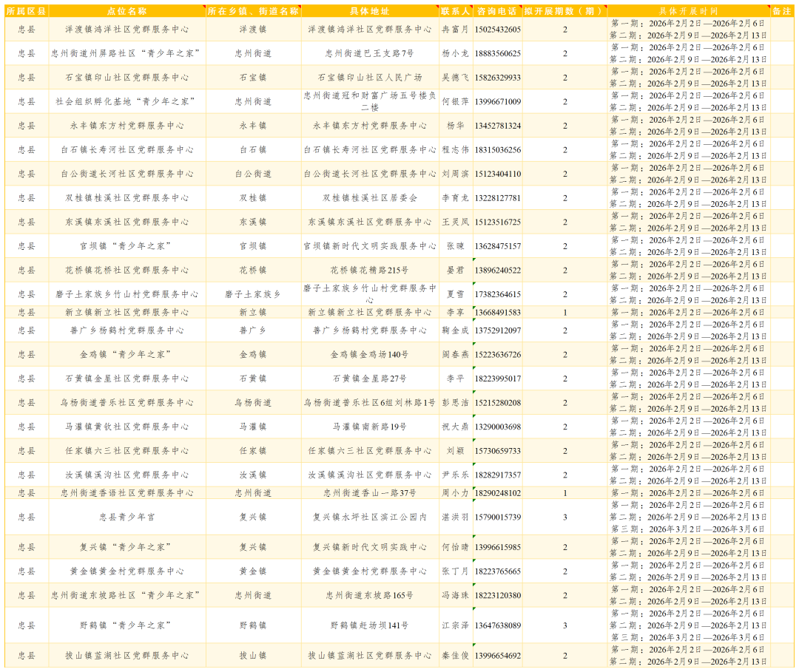Select address 忠州街道东坡路165号

(x=370, y=596)
